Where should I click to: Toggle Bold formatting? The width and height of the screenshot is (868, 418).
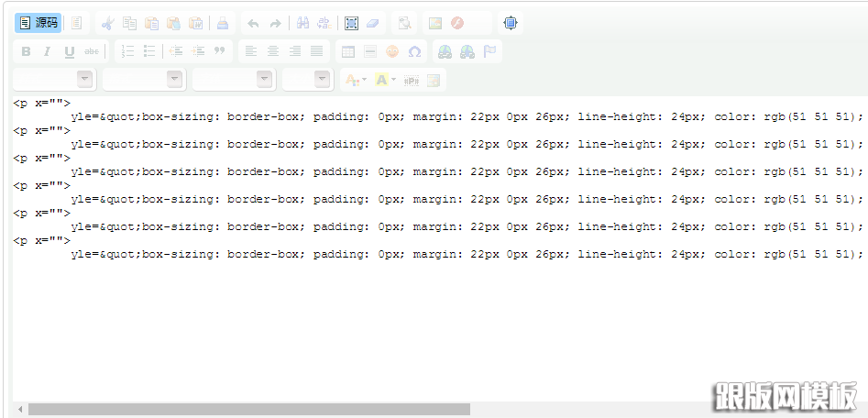[26, 51]
